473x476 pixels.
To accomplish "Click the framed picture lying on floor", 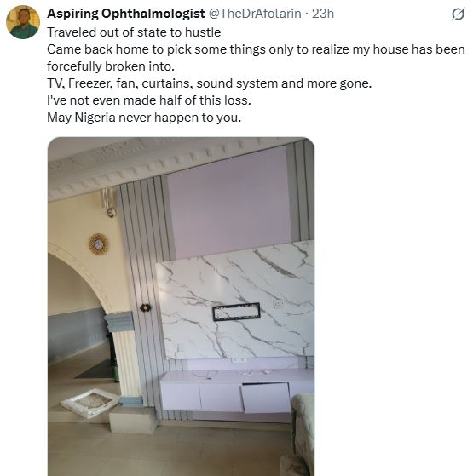I will point(90,403).
